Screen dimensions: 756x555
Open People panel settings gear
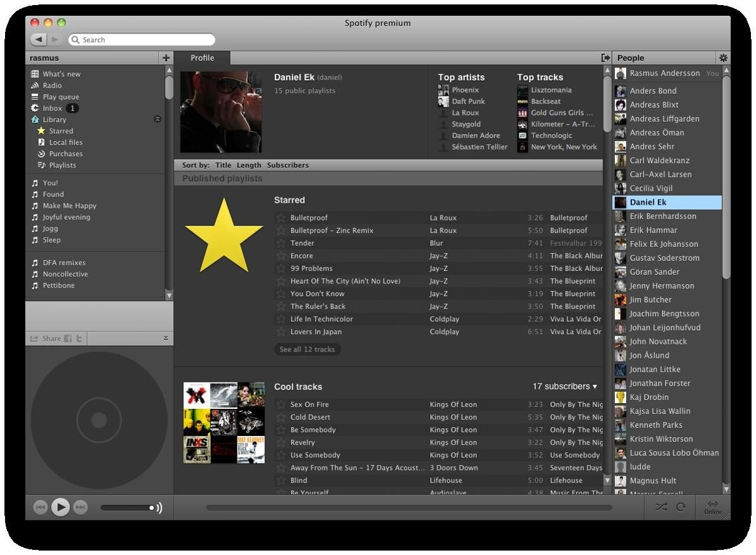click(723, 58)
